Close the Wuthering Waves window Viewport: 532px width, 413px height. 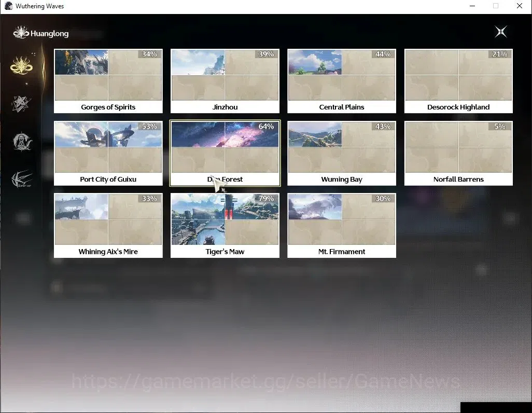point(520,6)
